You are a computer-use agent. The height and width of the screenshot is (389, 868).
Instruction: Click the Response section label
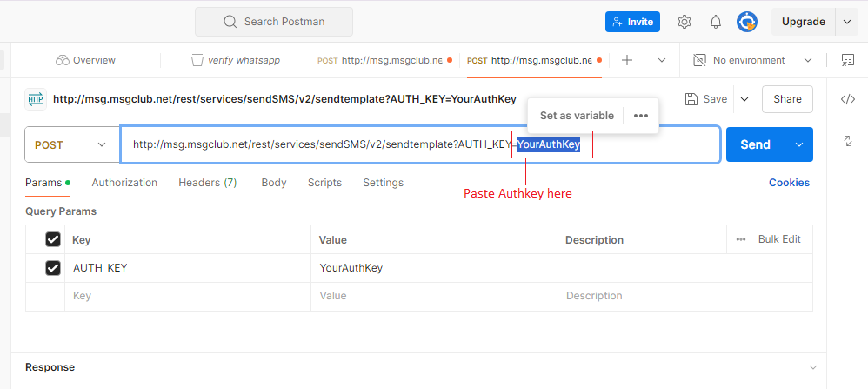[x=50, y=367]
